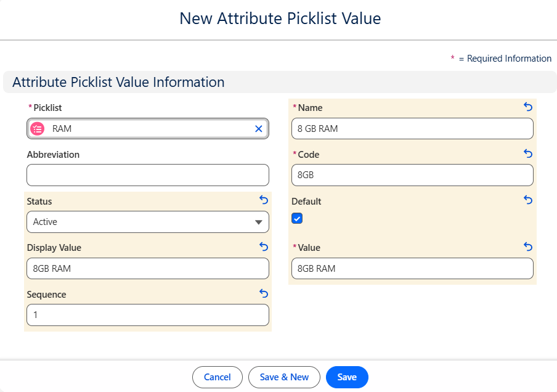Uncheck the Default checkbox
557x392 pixels.
297,218
